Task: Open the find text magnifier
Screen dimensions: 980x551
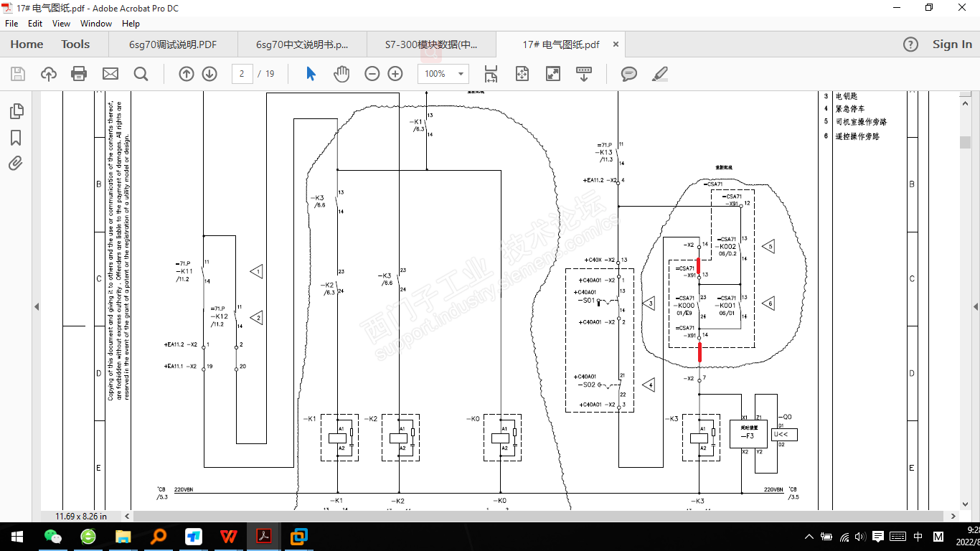Action: click(x=141, y=74)
